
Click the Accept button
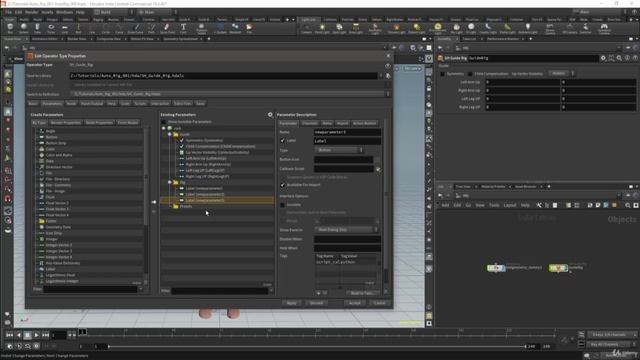click(x=355, y=303)
